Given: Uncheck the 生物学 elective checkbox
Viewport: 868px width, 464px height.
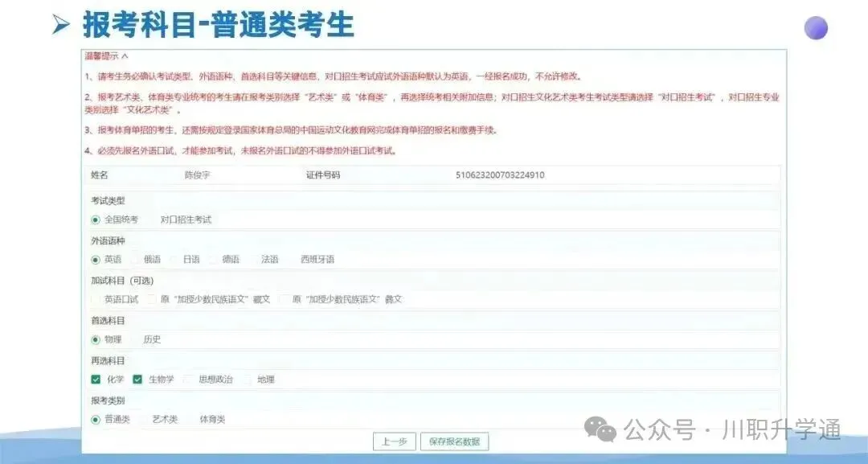Looking at the screenshot, I should pos(137,380).
